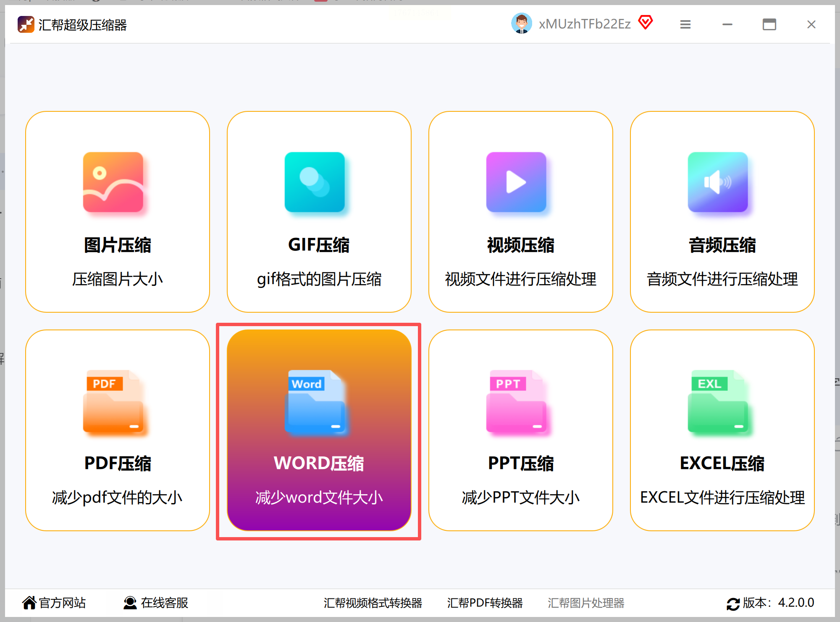Choose the audio compression speaker icon

(718, 182)
